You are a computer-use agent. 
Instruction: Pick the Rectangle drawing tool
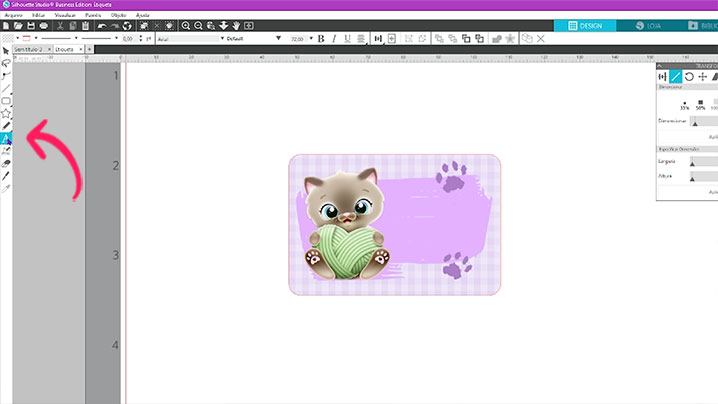pos(6,100)
